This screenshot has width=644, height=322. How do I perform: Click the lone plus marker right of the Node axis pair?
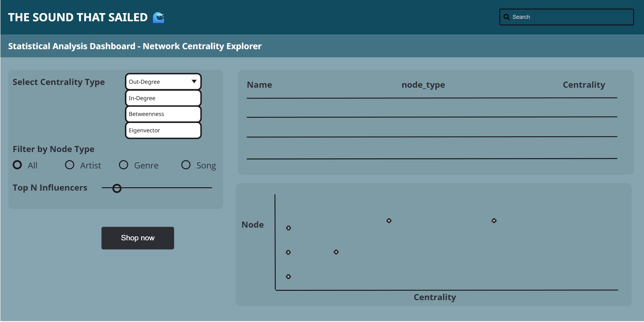point(336,252)
